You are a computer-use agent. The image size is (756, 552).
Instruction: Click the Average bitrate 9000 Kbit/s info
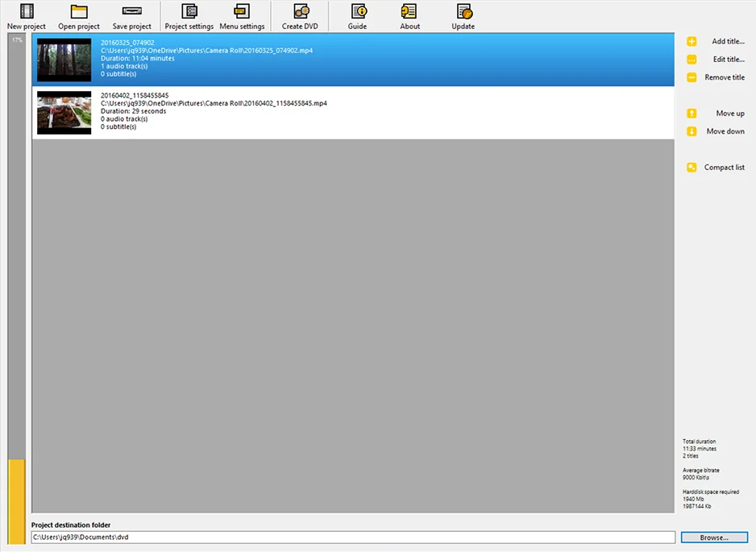[700, 474]
